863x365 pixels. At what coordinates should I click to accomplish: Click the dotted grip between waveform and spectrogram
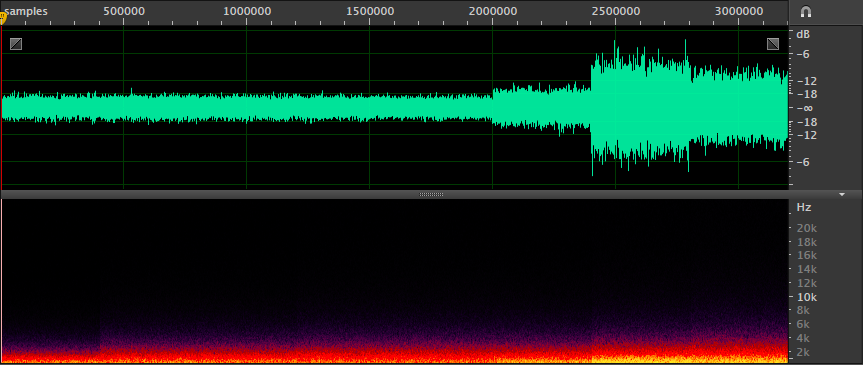click(x=432, y=194)
